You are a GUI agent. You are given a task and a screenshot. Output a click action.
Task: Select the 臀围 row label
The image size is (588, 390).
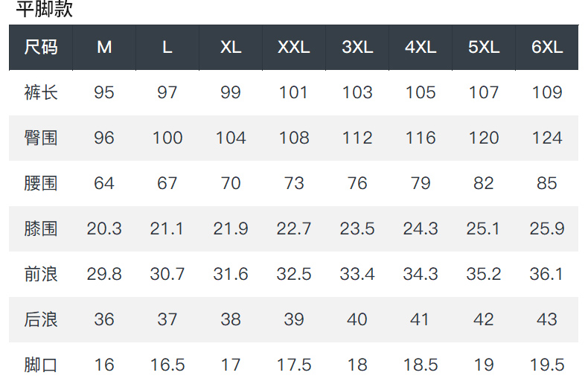point(41,138)
